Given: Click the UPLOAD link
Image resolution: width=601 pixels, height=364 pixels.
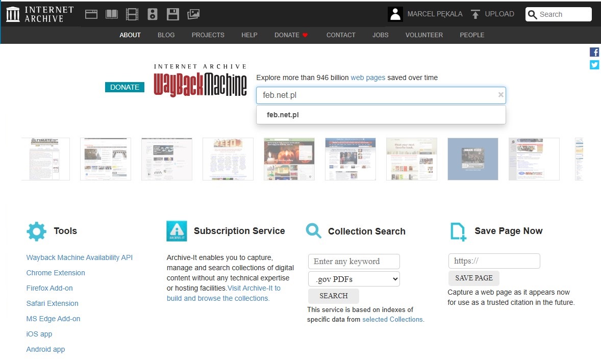Looking at the screenshot, I should tap(499, 14).
